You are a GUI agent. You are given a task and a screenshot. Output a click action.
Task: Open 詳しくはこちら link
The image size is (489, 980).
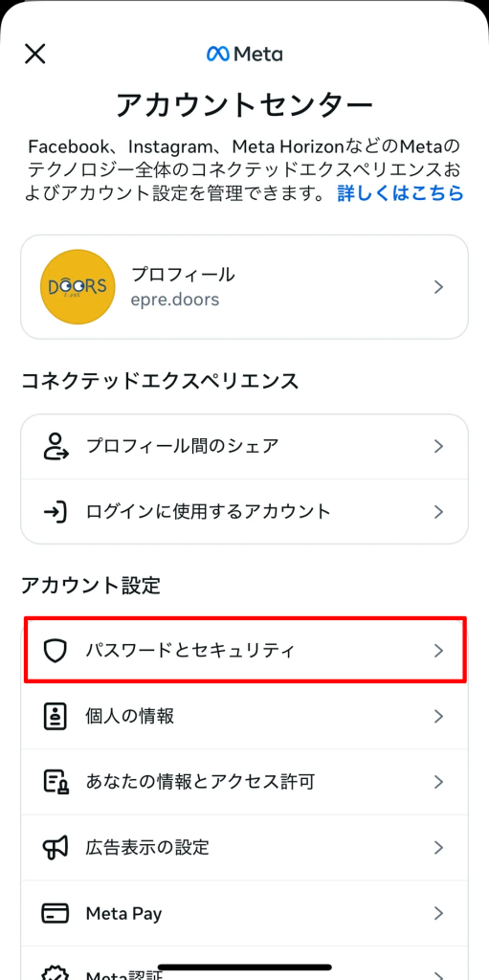[x=401, y=193]
